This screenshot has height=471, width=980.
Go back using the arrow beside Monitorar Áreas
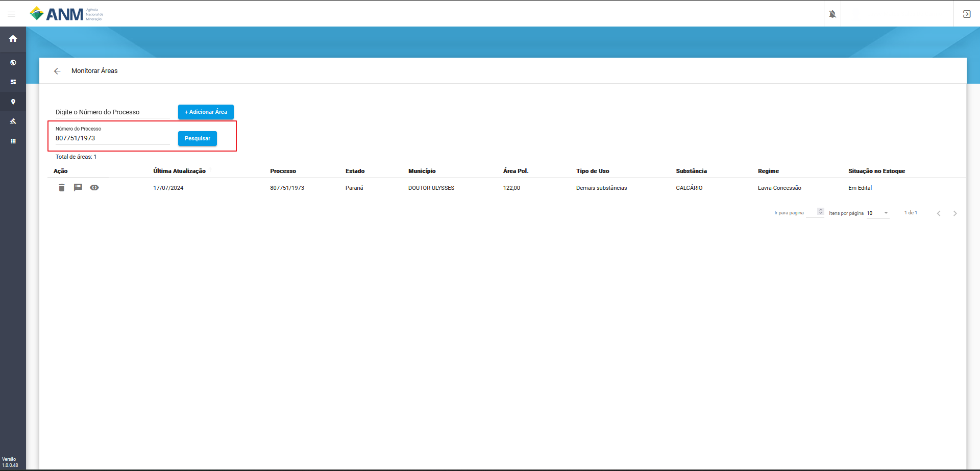[57, 71]
